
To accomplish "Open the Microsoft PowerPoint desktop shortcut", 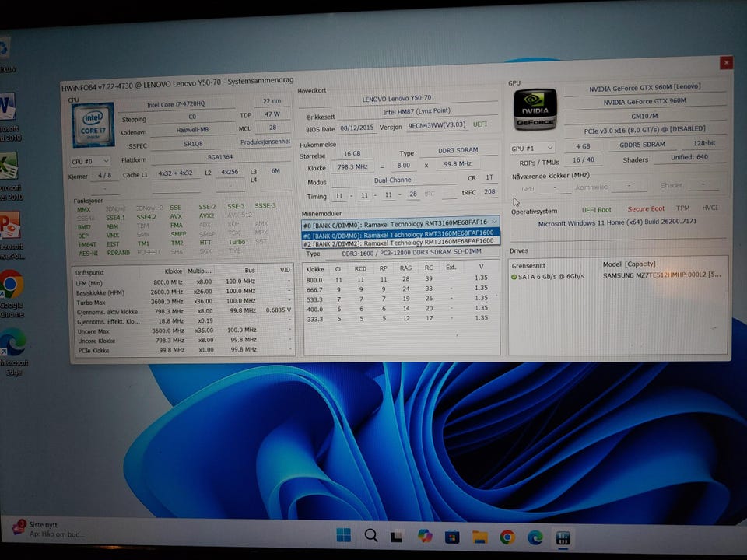I will tap(12, 235).
